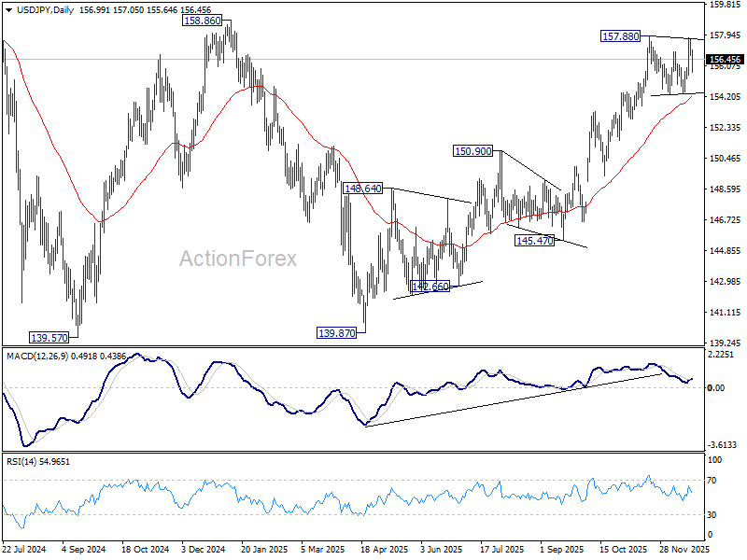The image size is (747, 560).
Task: Select the 150.900 price label
Action: point(472,151)
